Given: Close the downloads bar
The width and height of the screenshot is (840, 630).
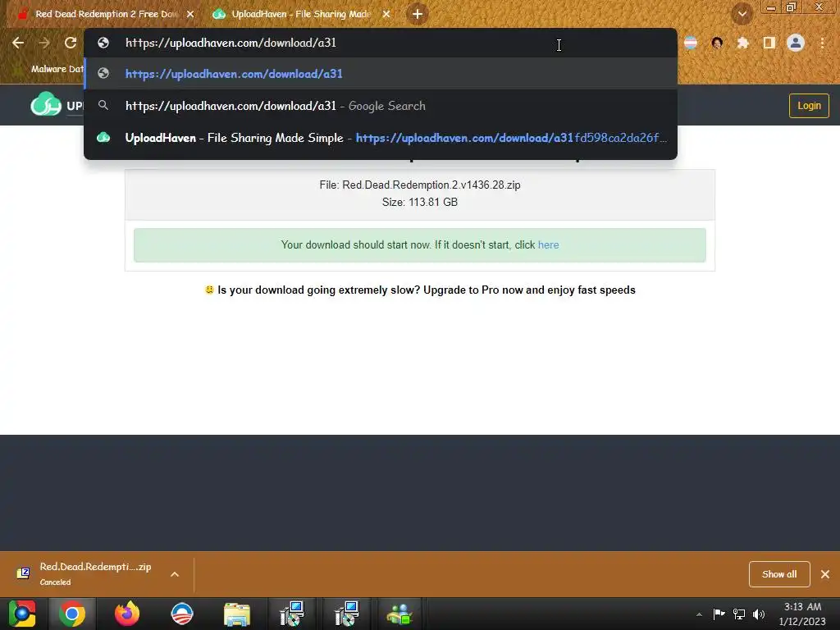Looking at the screenshot, I should [825, 573].
